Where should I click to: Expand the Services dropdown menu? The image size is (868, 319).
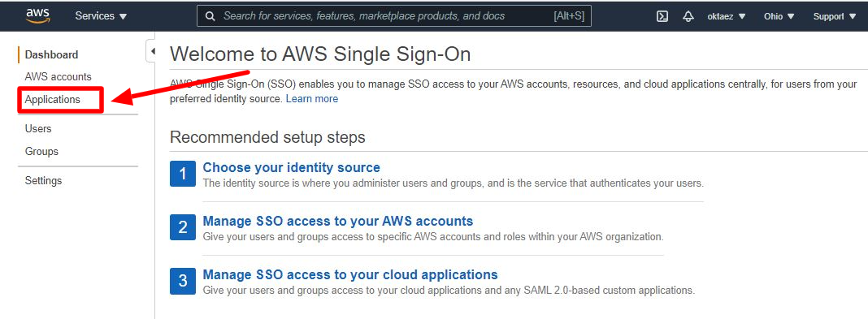click(101, 16)
